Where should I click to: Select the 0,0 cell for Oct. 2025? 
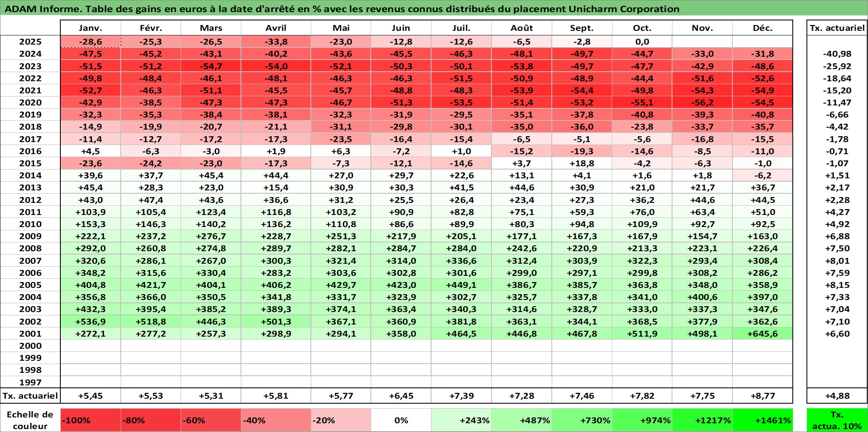[642, 42]
